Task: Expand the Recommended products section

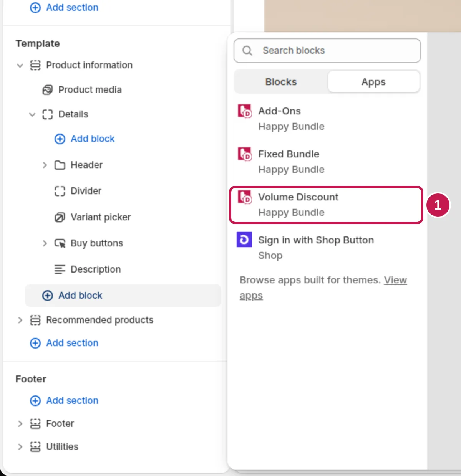Action: 20,320
